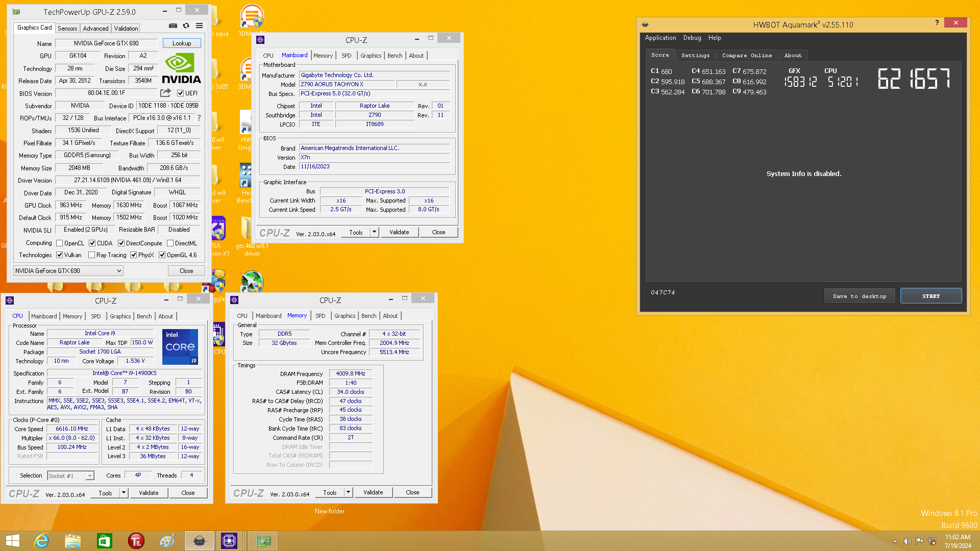The width and height of the screenshot is (980, 551).
Task: Toggle the DirectML checkbox
Action: pos(170,243)
